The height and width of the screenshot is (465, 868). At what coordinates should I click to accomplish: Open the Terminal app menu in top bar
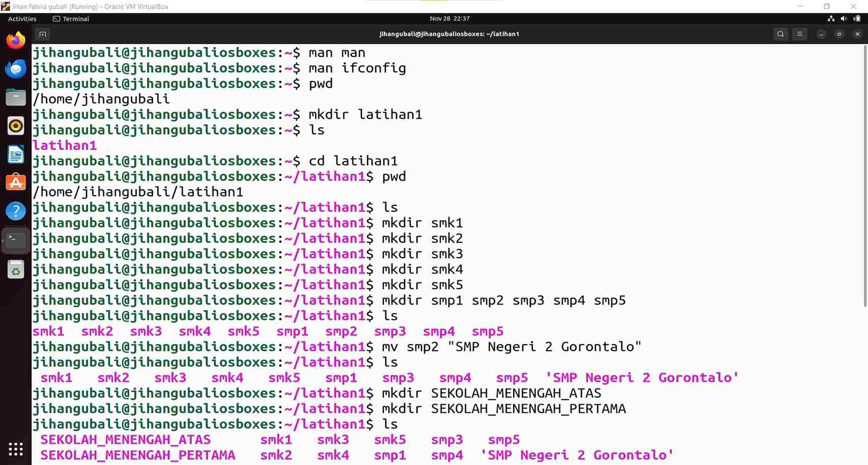pyautogui.click(x=71, y=19)
